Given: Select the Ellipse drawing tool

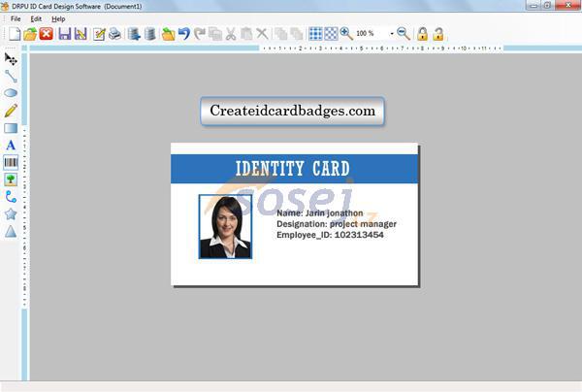Looking at the screenshot, I should [11, 93].
